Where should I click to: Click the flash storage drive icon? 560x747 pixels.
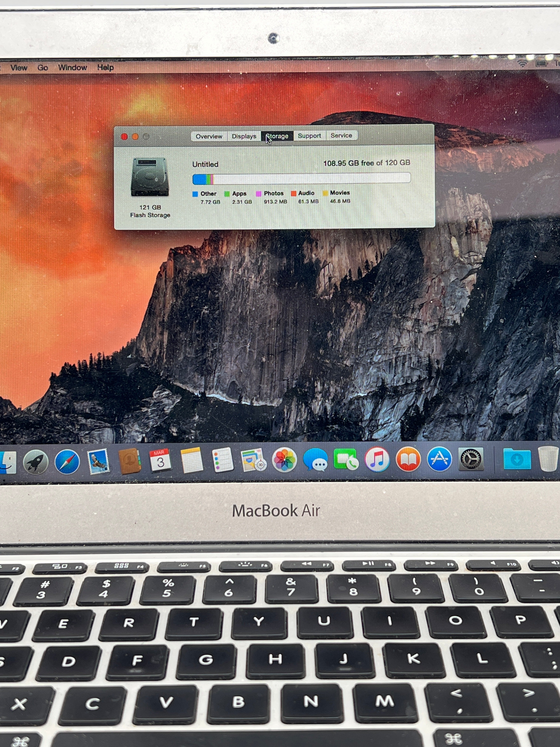[x=149, y=177]
